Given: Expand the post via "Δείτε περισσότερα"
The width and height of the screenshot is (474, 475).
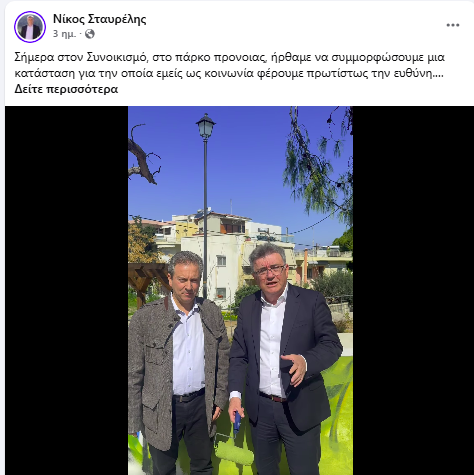Looking at the screenshot, I should click(66, 89).
